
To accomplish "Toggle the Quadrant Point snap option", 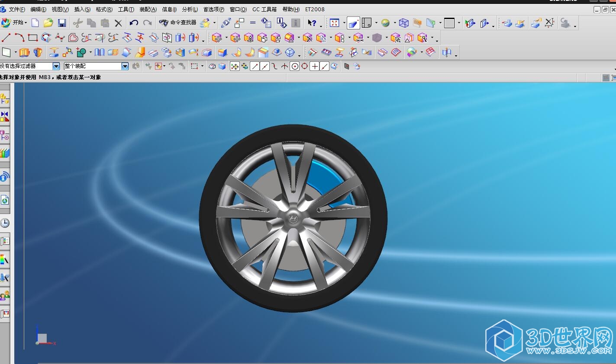I will pos(305,66).
